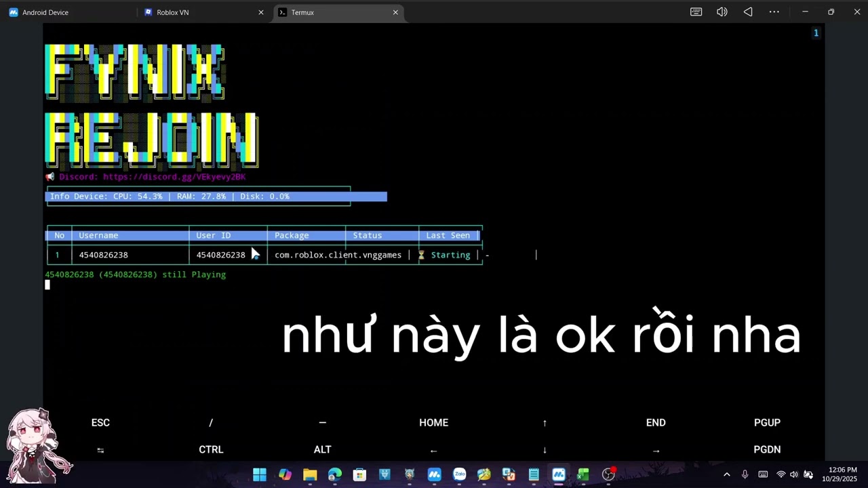Click the back triangle icon in title bar
The height and width of the screenshot is (488, 868).
click(748, 12)
